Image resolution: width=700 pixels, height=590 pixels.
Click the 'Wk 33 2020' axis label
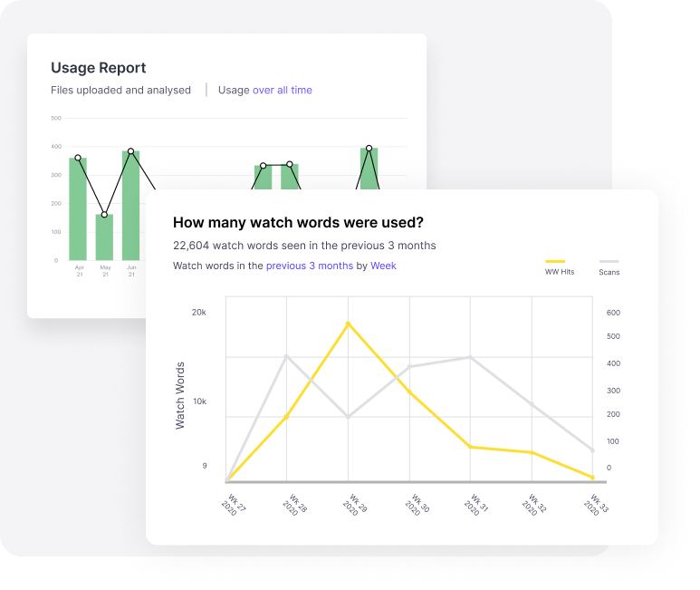click(596, 505)
